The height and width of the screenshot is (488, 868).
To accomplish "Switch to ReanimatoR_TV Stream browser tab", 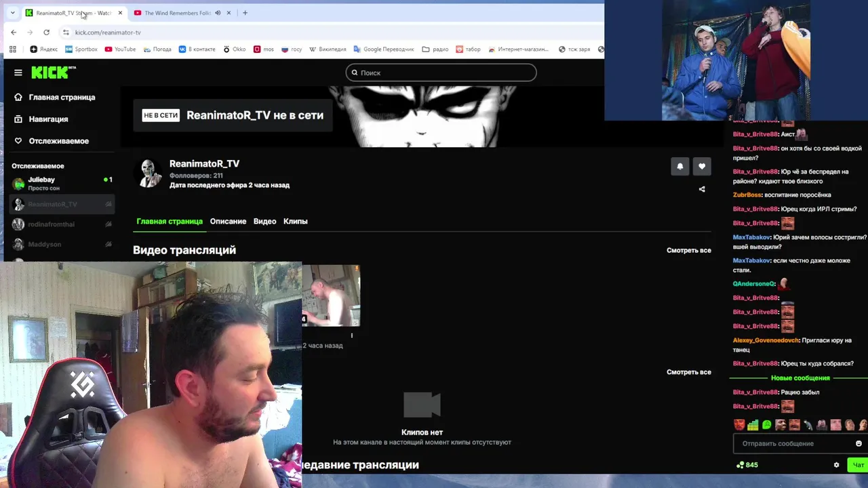I will point(73,13).
